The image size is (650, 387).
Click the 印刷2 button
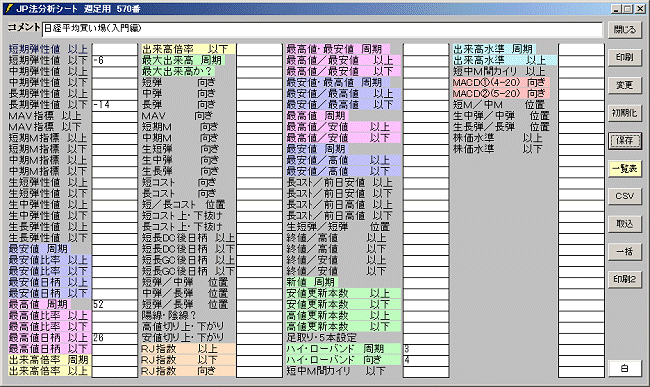(625, 279)
